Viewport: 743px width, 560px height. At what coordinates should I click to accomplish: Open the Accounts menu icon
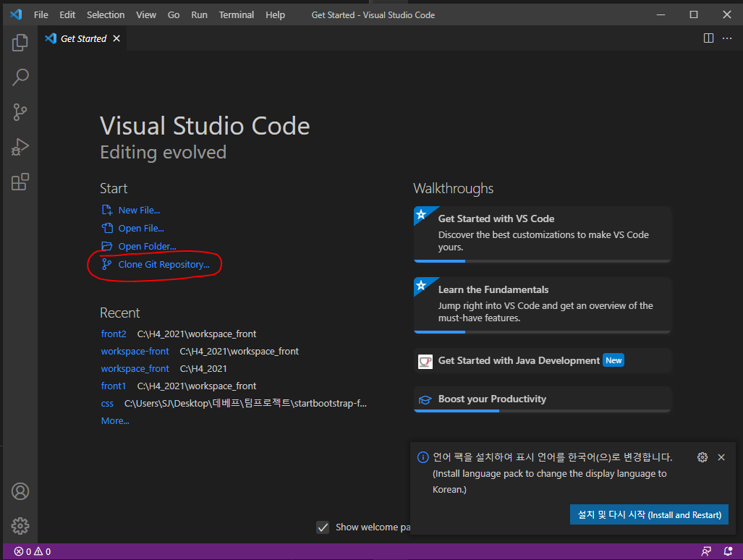tap(20, 491)
